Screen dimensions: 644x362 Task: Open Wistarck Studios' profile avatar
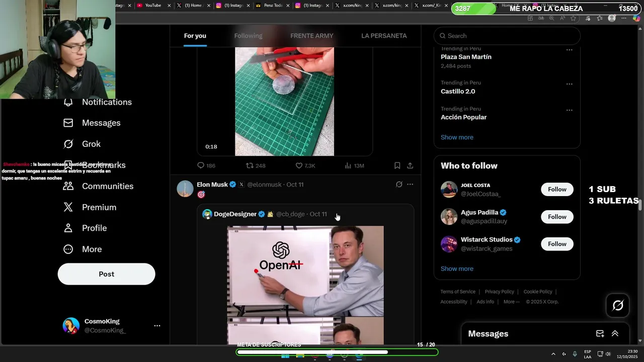click(x=449, y=244)
